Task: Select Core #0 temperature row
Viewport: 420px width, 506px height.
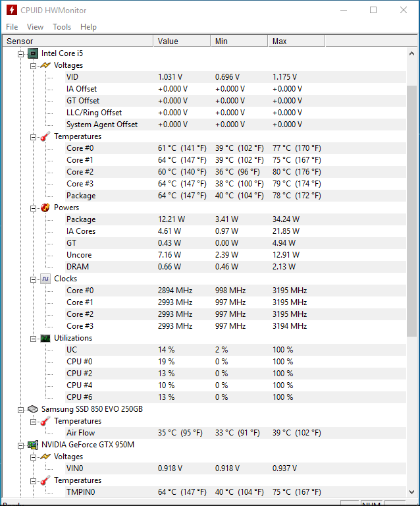Action: [x=235, y=148]
